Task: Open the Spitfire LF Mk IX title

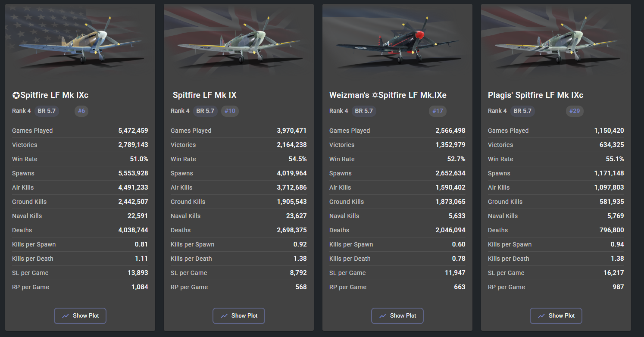Action: click(204, 95)
